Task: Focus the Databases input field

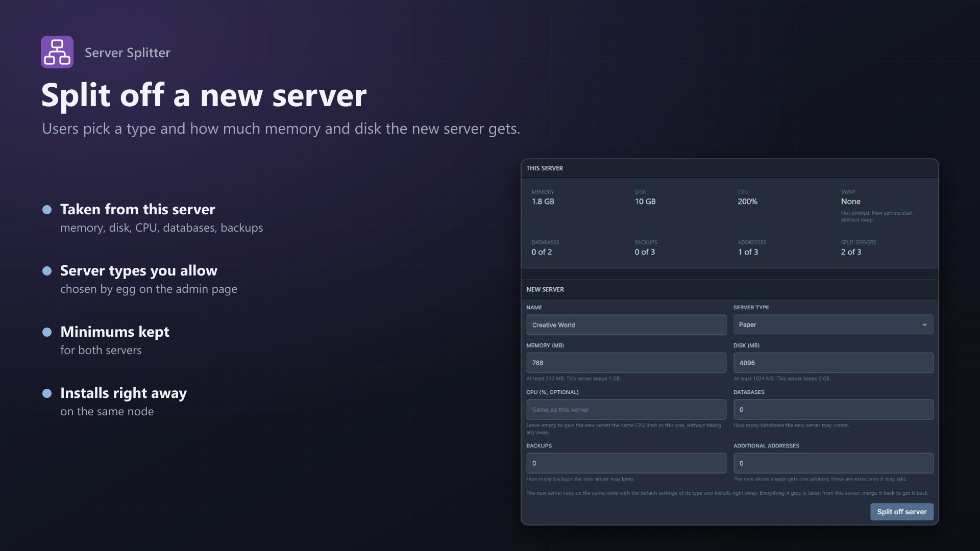Action: click(833, 410)
